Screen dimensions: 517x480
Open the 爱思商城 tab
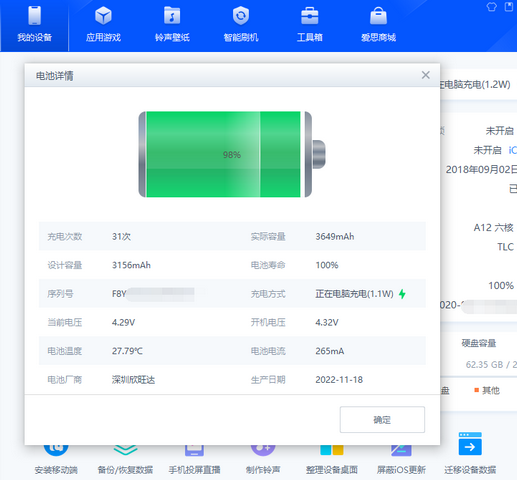[378, 26]
